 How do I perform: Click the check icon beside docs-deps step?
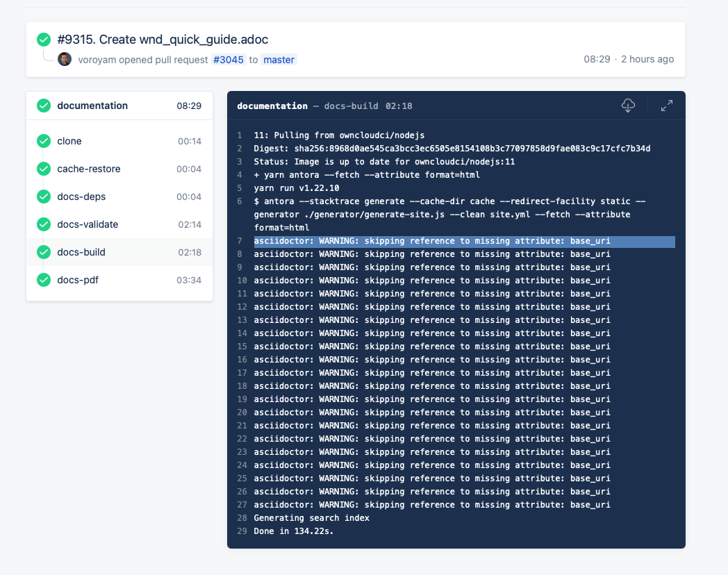tap(43, 197)
